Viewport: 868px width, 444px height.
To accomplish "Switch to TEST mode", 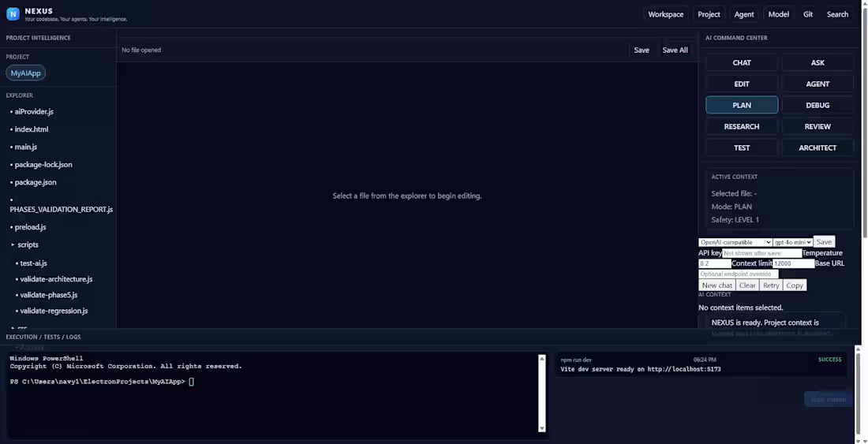I will click(741, 147).
